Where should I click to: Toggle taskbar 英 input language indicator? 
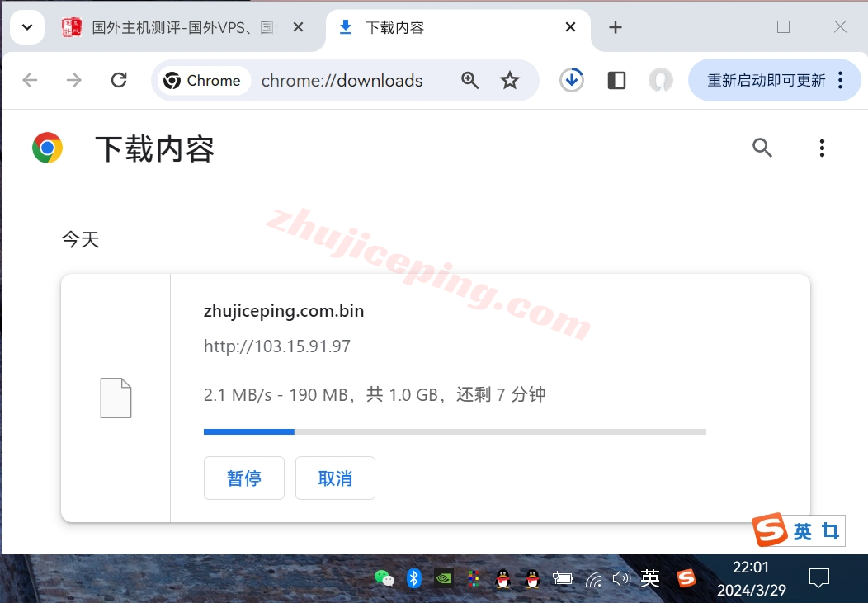click(x=650, y=578)
